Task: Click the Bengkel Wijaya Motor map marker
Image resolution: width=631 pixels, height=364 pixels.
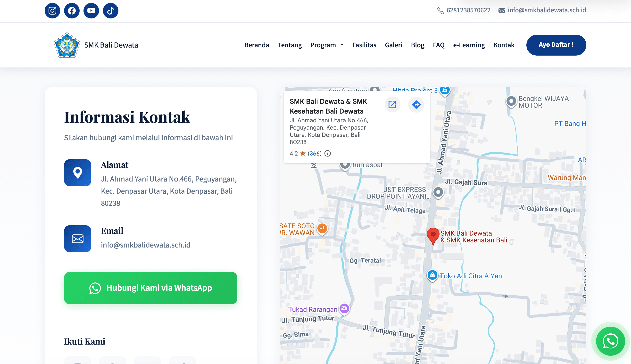Action: [511, 102]
